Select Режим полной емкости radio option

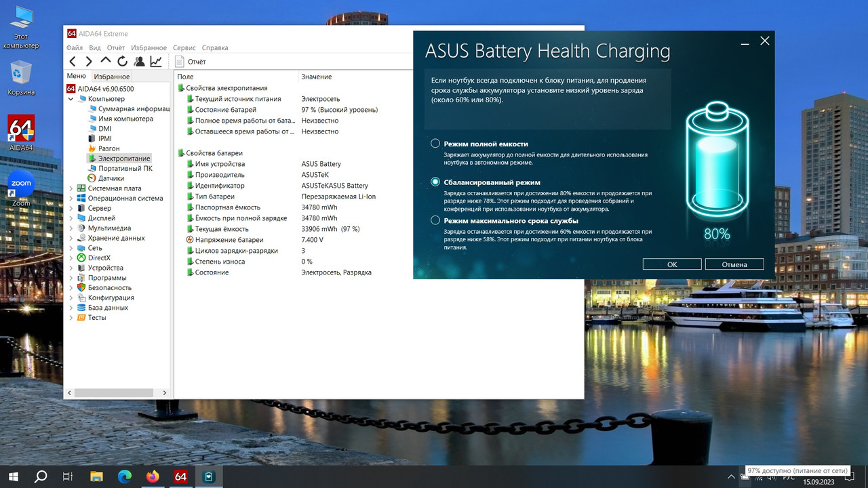435,144
